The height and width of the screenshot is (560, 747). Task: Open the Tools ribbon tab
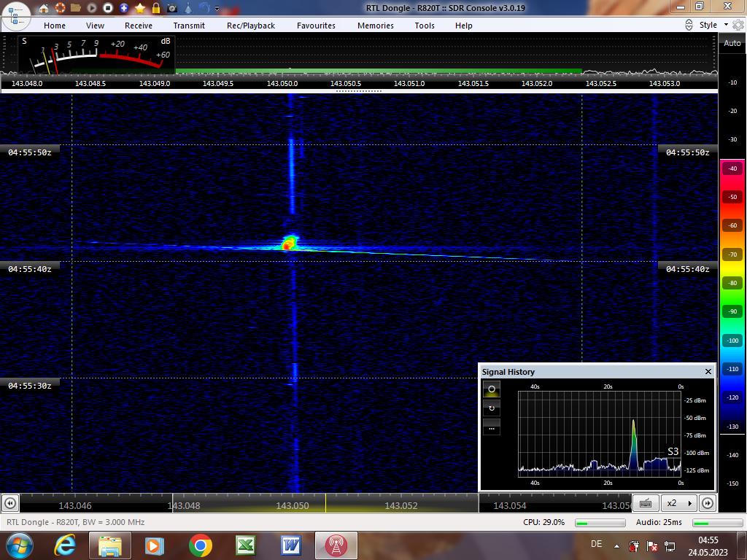tap(425, 26)
